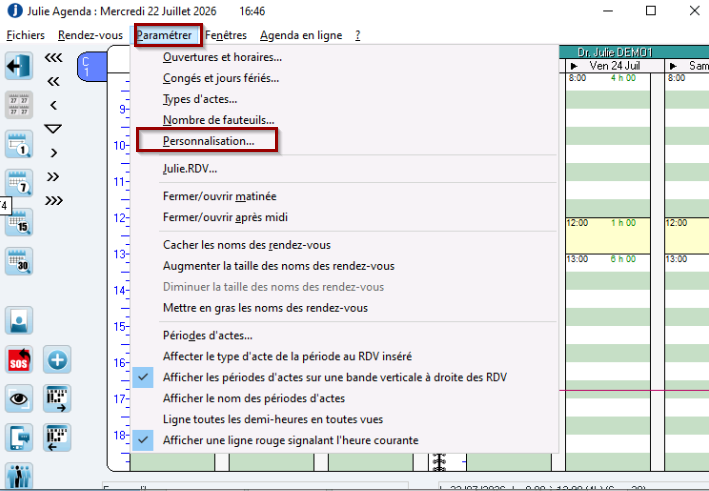Screen dimensions: 709x491
Task: Click the smartphone SMS icon
Action: coord(19,438)
